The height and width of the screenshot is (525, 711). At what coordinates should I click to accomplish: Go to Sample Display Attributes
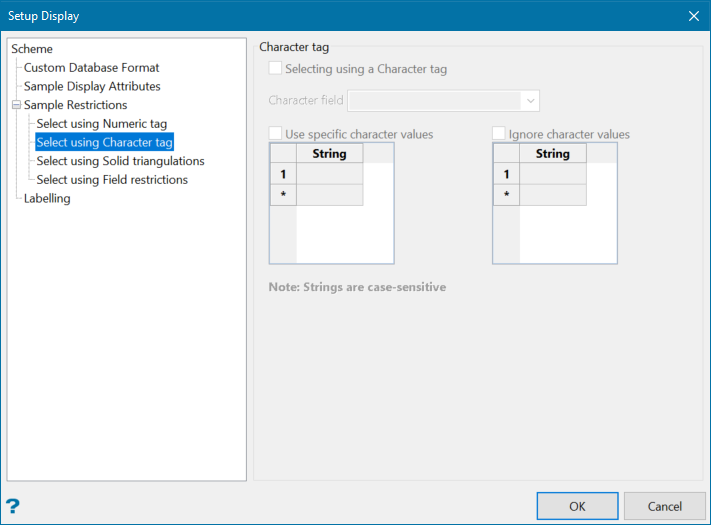point(92,87)
